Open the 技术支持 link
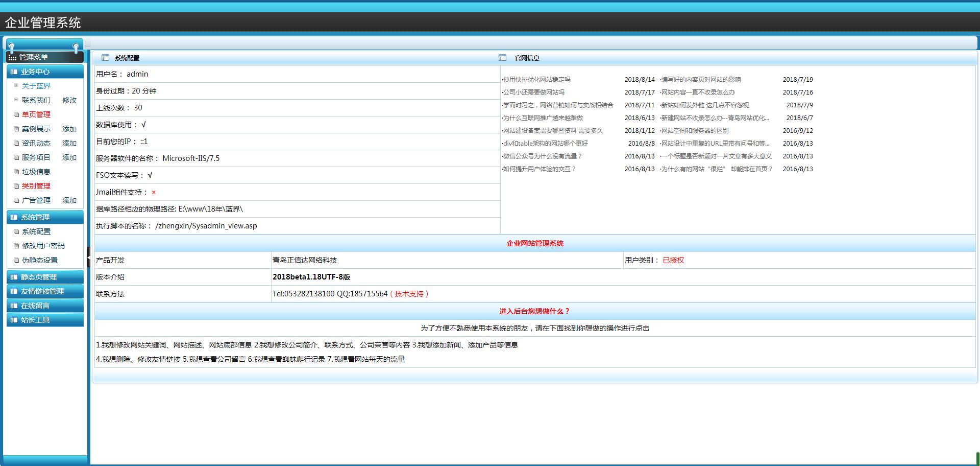Image resolution: width=980 pixels, height=466 pixels. click(x=409, y=294)
